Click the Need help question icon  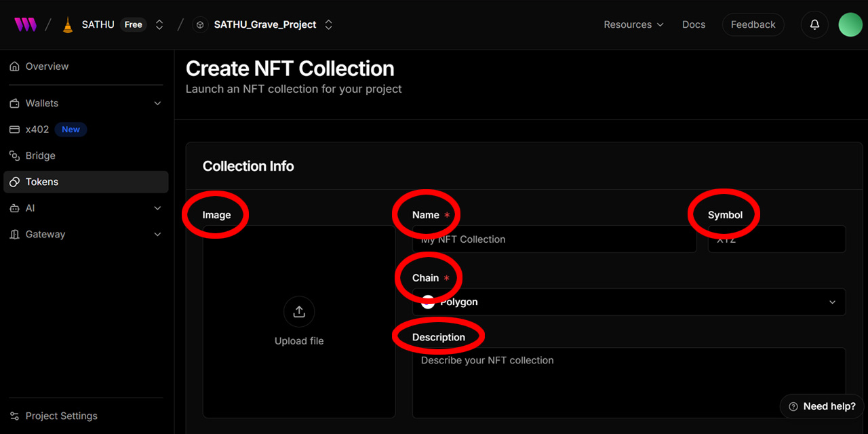coord(793,406)
